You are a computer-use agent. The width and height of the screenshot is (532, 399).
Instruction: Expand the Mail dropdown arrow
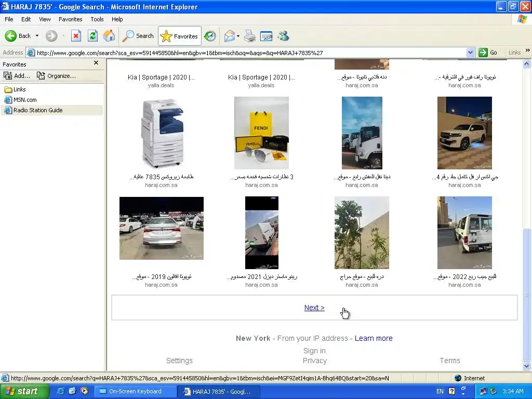click(238, 36)
